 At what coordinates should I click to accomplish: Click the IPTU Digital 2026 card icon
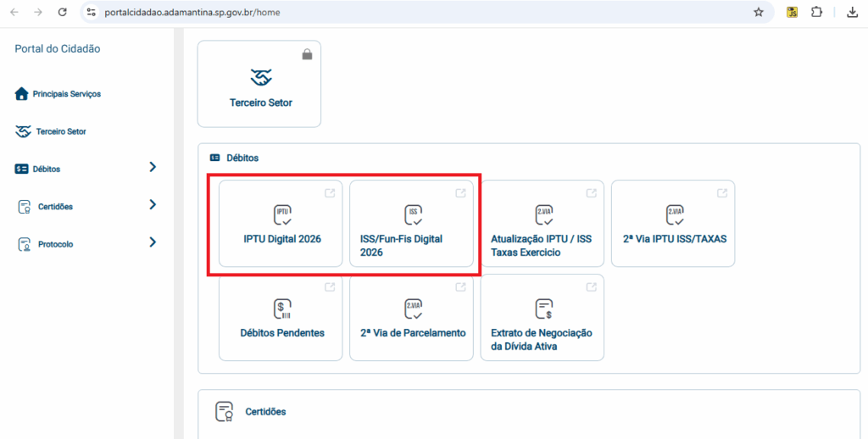point(281,214)
